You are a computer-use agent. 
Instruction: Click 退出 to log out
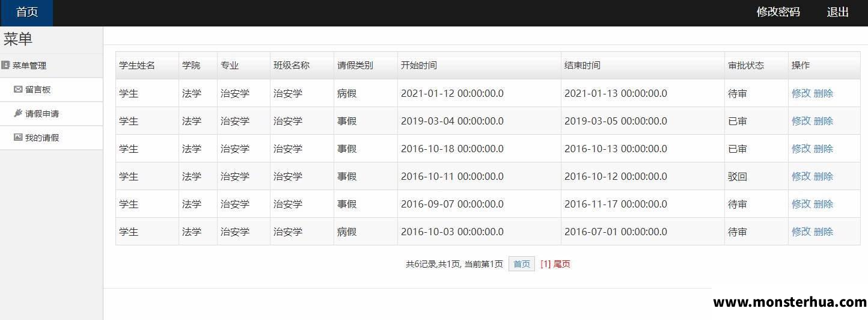pyautogui.click(x=837, y=12)
